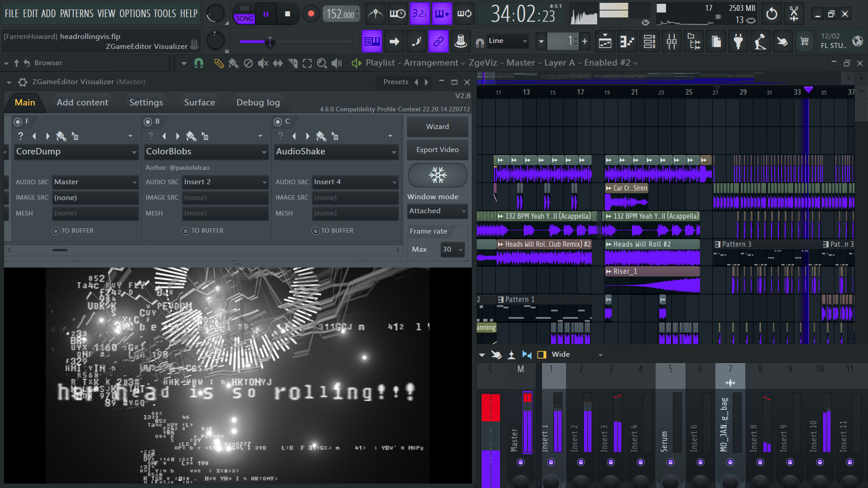Screen dimensions: 868x488
Task: Toggle the metronome icon
Action: click(x=375, y=14)
